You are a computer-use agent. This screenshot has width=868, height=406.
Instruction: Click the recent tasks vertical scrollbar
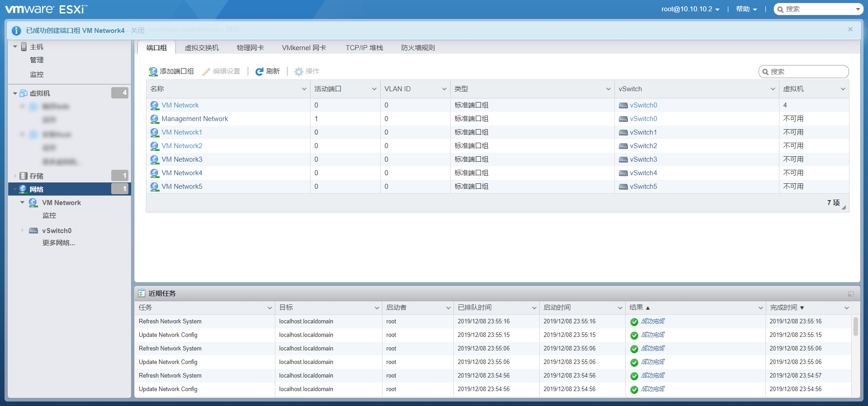(855, 326)
